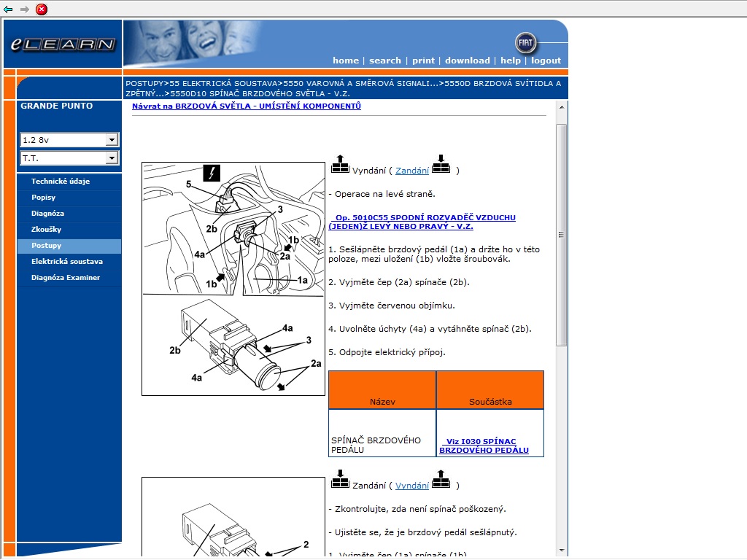Click the red stop/close icon

point(42,9)
